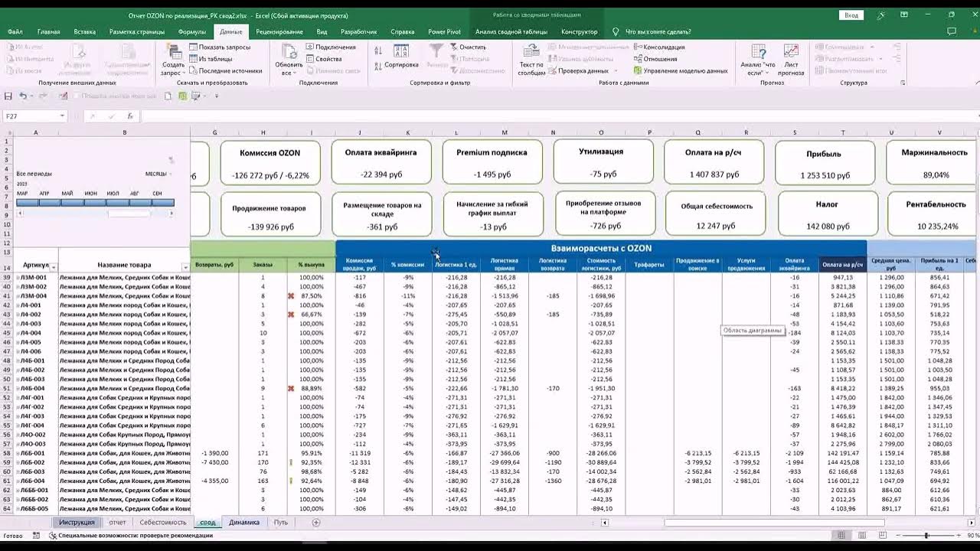Viewport: 980px width, 551px height.
Task: Select the ИЮЛ timeline period block
Action: 117,203
